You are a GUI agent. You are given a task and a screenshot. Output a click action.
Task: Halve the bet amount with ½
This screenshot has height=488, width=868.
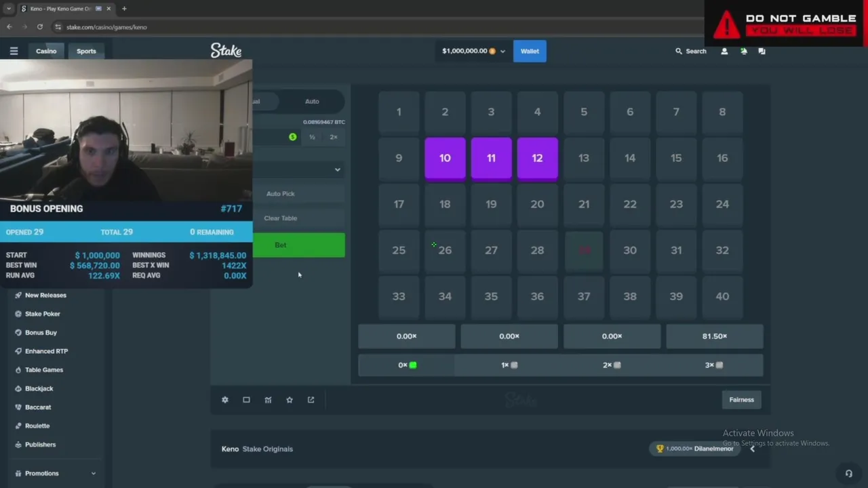click(x=312, y=137)
